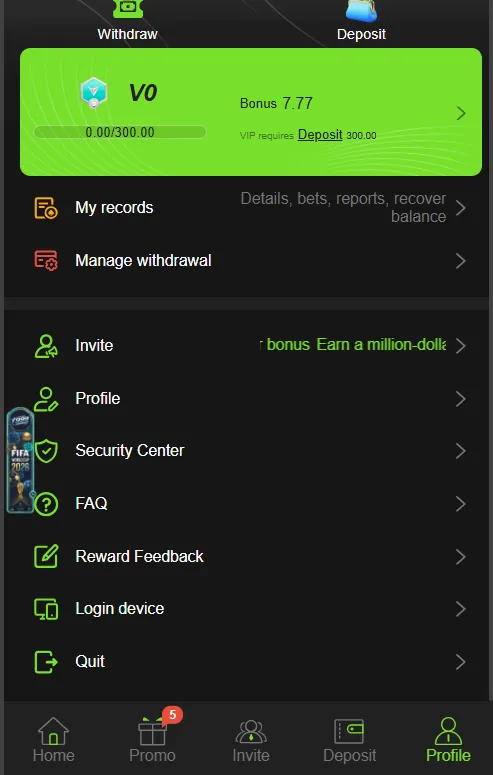493x775 pixels.
Task: Expand VIP card with right chevron
Action: click(461, 113)
